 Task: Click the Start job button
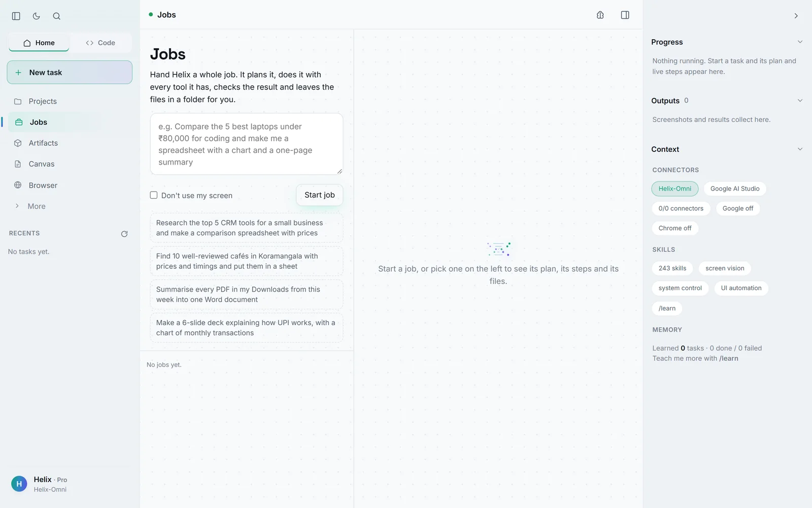pyautogui.click(x=319, y=195)
